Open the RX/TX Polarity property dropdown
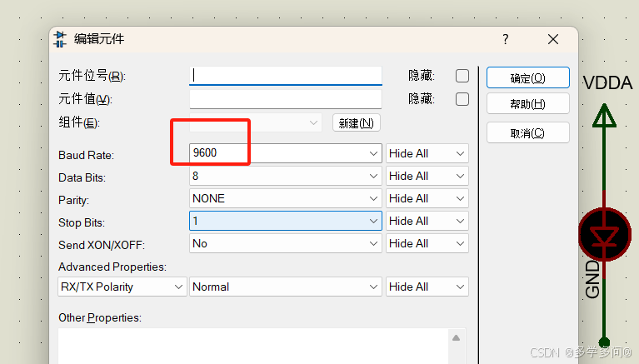Image resolution: width=639 pixels, height=364 pixels. tap(122, 287)
